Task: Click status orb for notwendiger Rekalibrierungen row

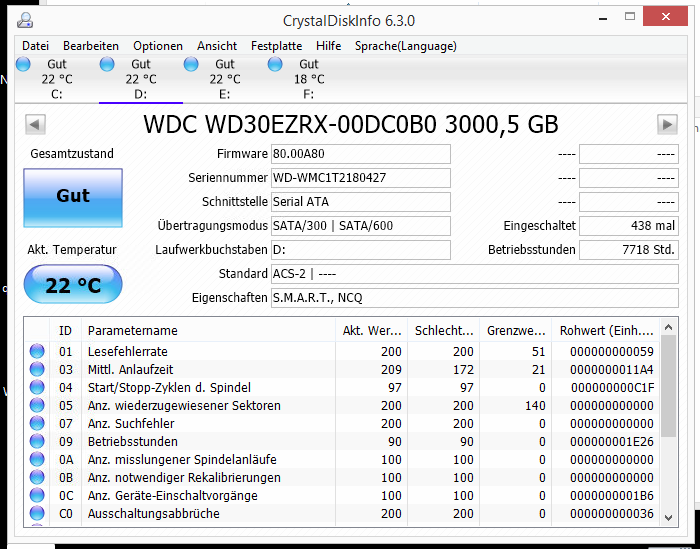Action: [37, 477]
